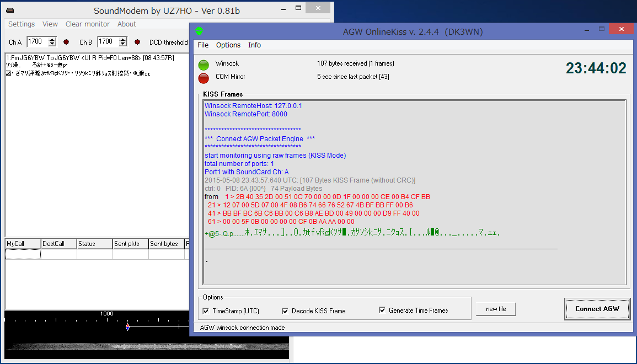Click the 'Winsock RemoteHost: 127.0.0.1' line
637x364 pixels.
coord(253,106)
